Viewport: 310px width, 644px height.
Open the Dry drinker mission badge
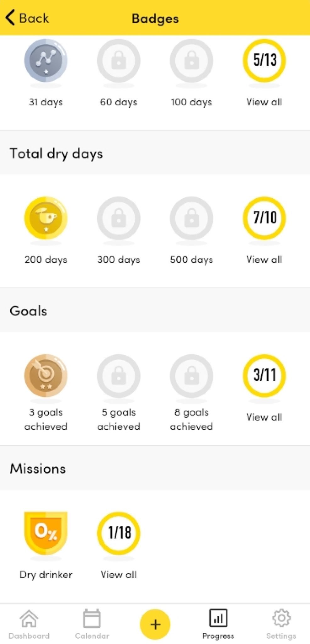coord(46,533)
